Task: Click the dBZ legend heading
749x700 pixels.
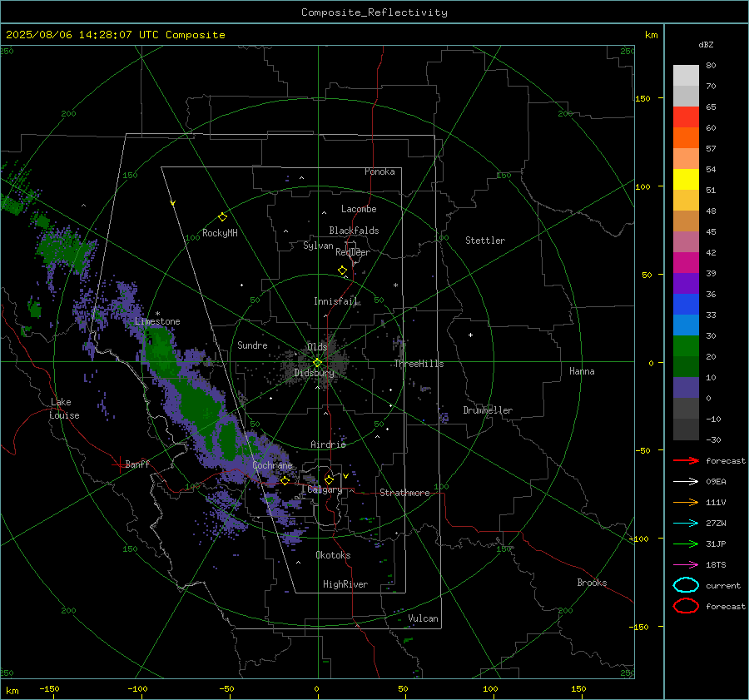Action: pos(706,44)
